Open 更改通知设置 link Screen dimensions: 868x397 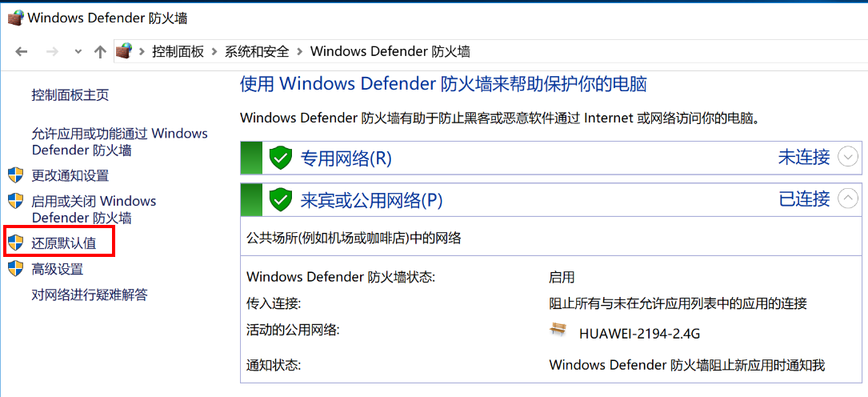click(x=70, y=175)
